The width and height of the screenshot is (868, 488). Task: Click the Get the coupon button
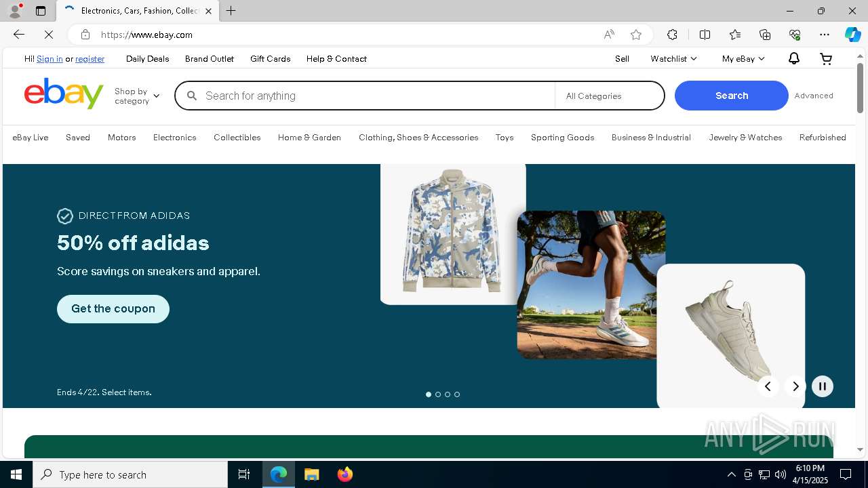coord(113,309)
